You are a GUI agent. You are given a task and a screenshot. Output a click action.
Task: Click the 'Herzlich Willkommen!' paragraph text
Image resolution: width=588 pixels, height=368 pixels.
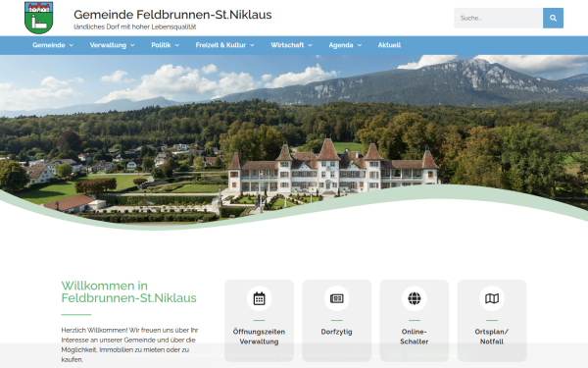click(129, 344)
